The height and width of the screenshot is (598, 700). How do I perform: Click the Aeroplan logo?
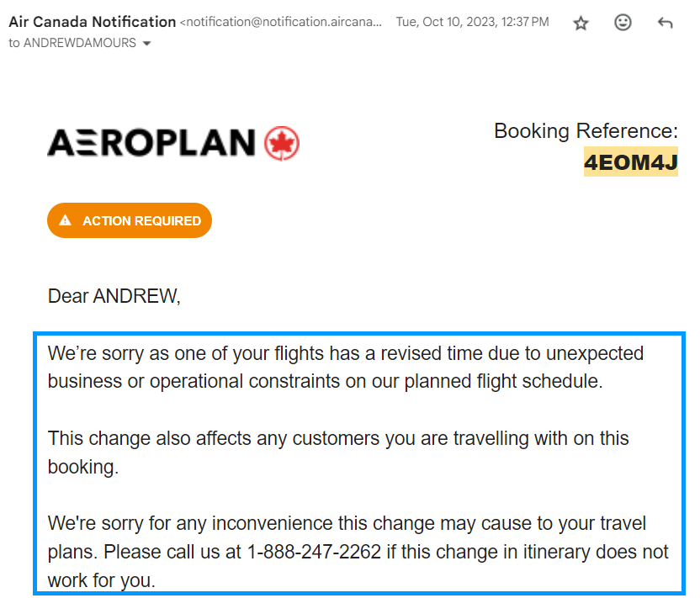coord(151,143)
